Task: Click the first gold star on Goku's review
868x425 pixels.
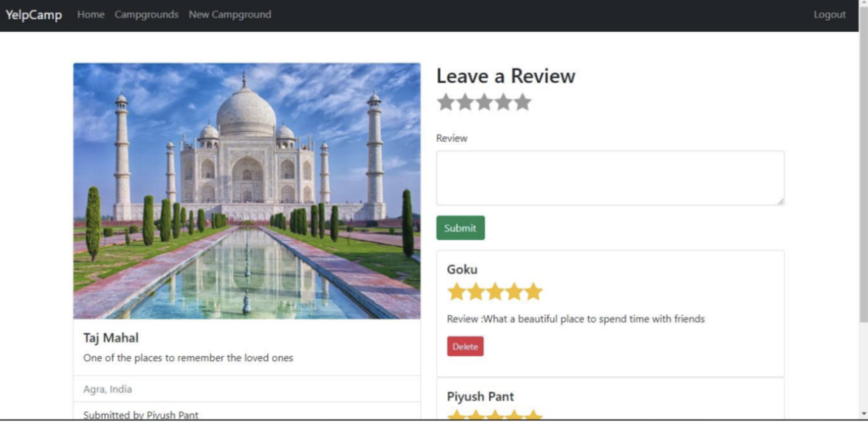Action: coord(456,292)
